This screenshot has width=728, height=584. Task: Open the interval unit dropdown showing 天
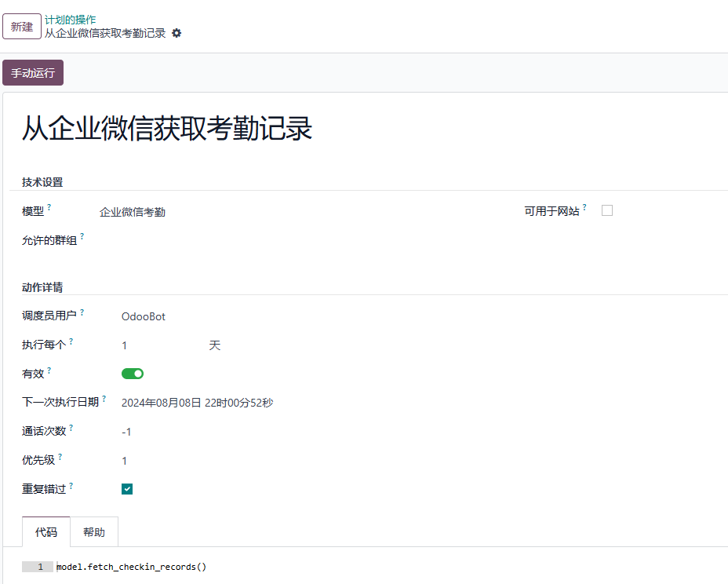(x=214, y=345)
